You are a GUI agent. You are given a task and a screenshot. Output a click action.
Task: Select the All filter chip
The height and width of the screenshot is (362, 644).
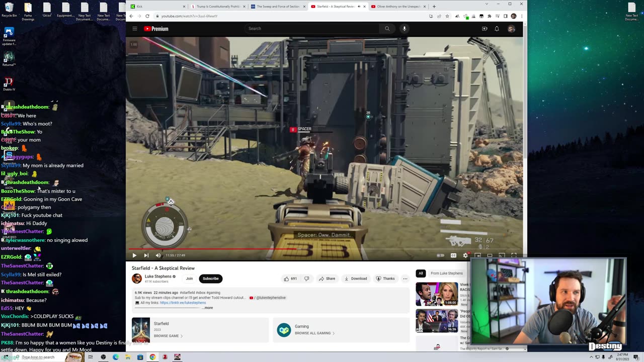(421, 273)
